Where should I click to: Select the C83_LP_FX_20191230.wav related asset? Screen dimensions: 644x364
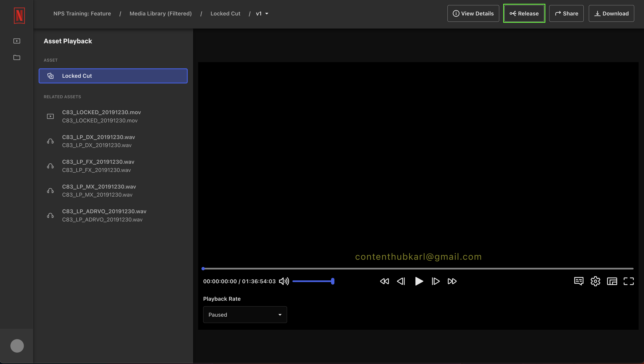[x=113, y=166]
